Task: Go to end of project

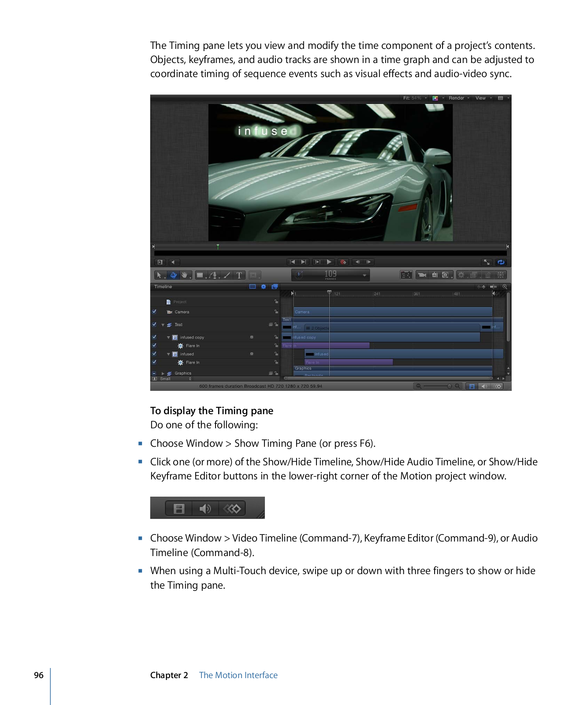Action: tap(303, 262)
